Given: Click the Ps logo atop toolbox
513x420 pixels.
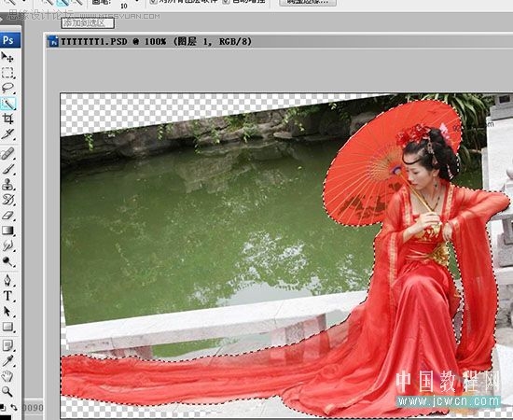Looking at the screenshot, I should click(10, 40).
